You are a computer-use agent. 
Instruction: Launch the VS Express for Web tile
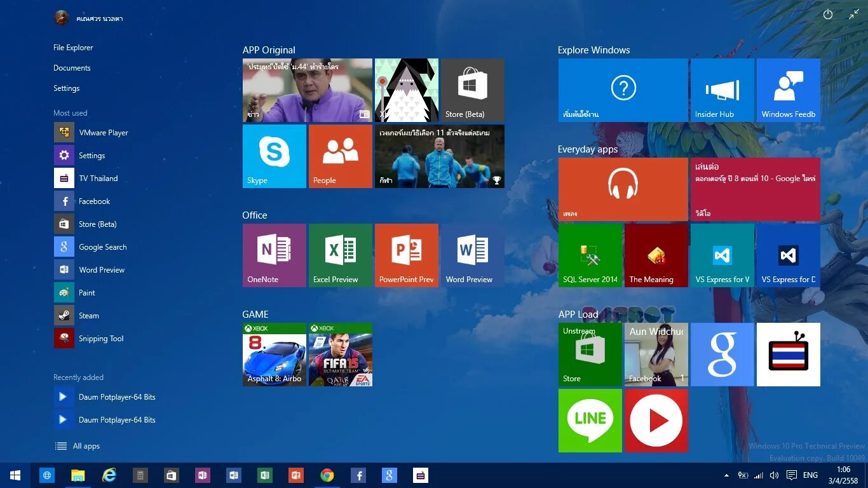click(722, 255)
